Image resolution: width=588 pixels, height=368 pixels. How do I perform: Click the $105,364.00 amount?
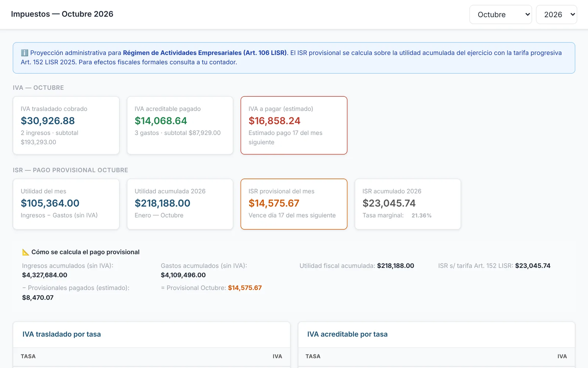tap(50, 203)
